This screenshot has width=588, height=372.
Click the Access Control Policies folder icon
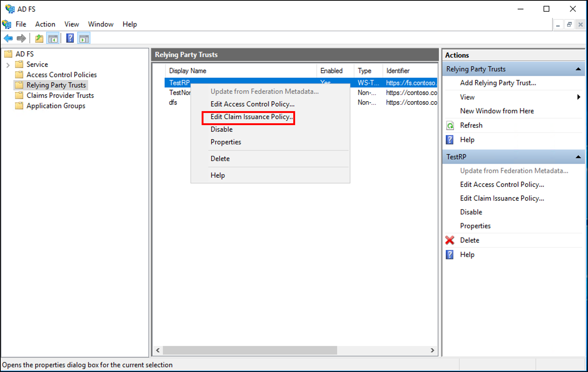click(19, 75)
